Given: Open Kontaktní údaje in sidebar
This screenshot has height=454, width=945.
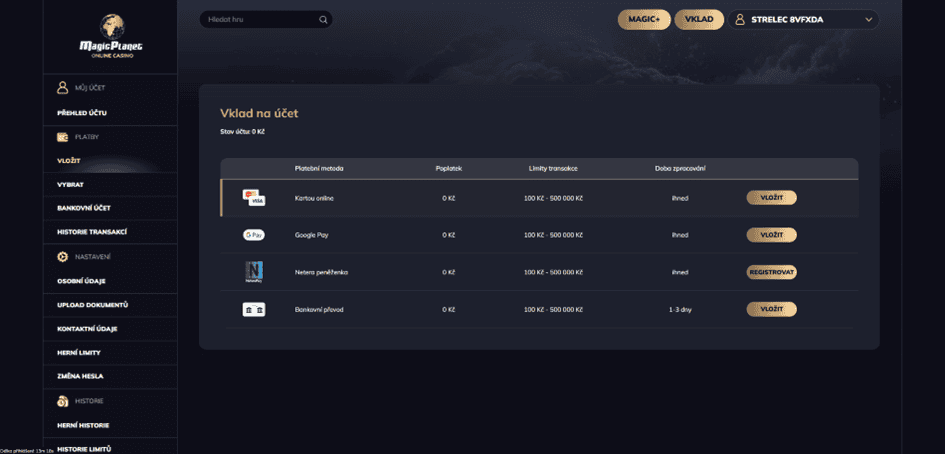Looking at the screenshot, I should [87, 329].
